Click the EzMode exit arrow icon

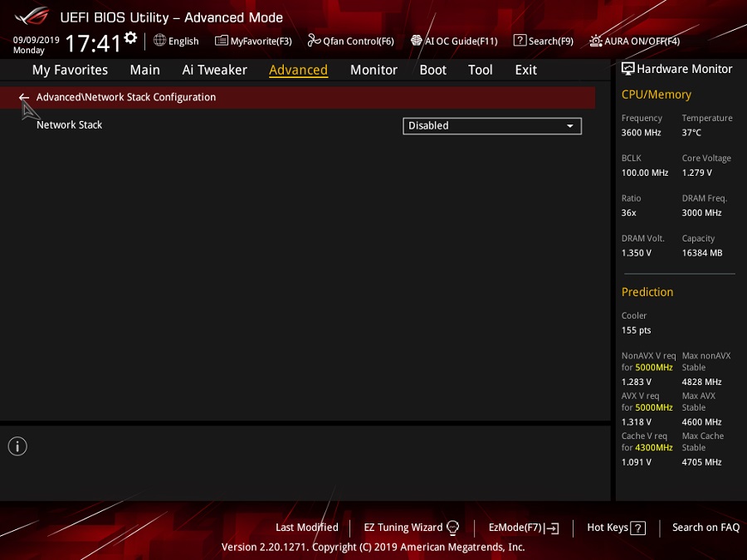click(552, 528)
